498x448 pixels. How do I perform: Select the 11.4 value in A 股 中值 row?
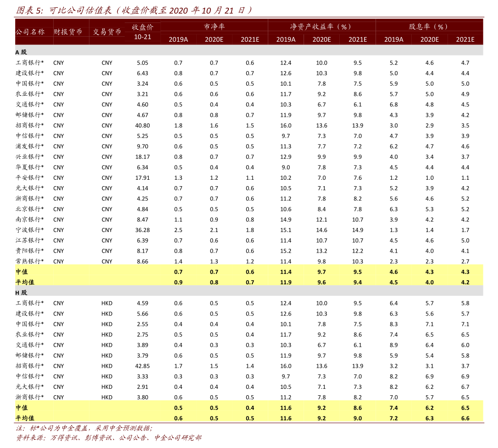[286, 272]
